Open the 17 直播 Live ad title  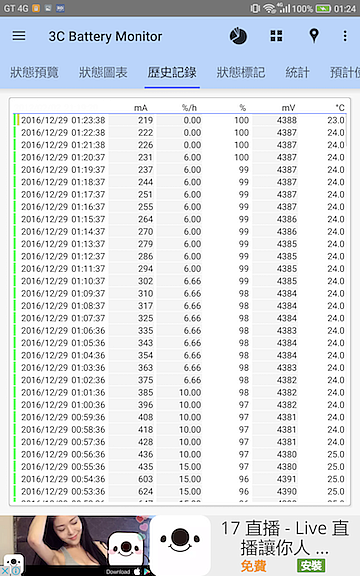[285, 537]
